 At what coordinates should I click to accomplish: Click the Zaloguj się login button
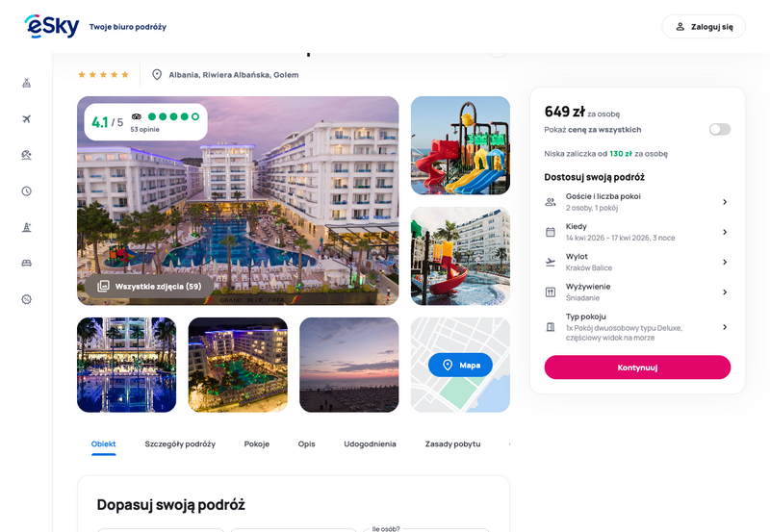704,27
